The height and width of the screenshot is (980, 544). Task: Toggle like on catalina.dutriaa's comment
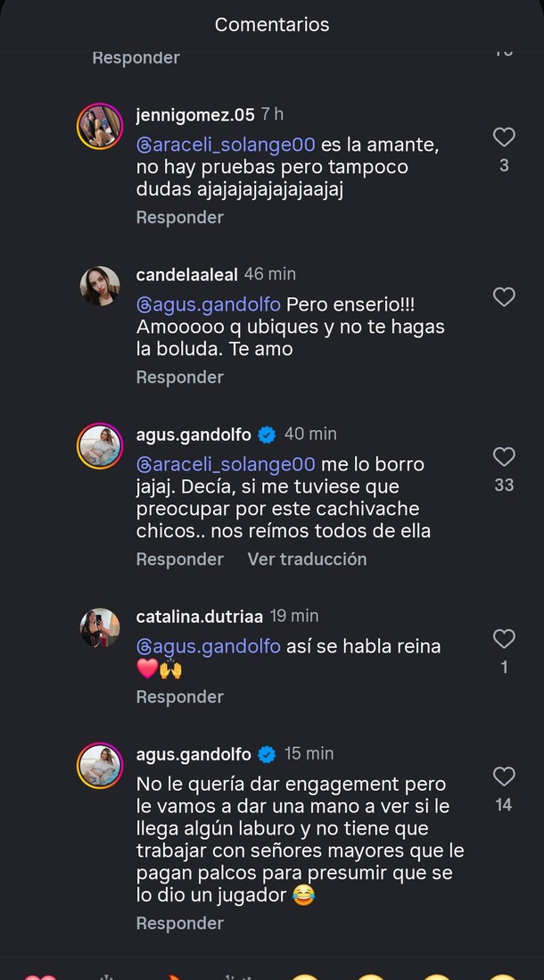(x=504, y=639)
